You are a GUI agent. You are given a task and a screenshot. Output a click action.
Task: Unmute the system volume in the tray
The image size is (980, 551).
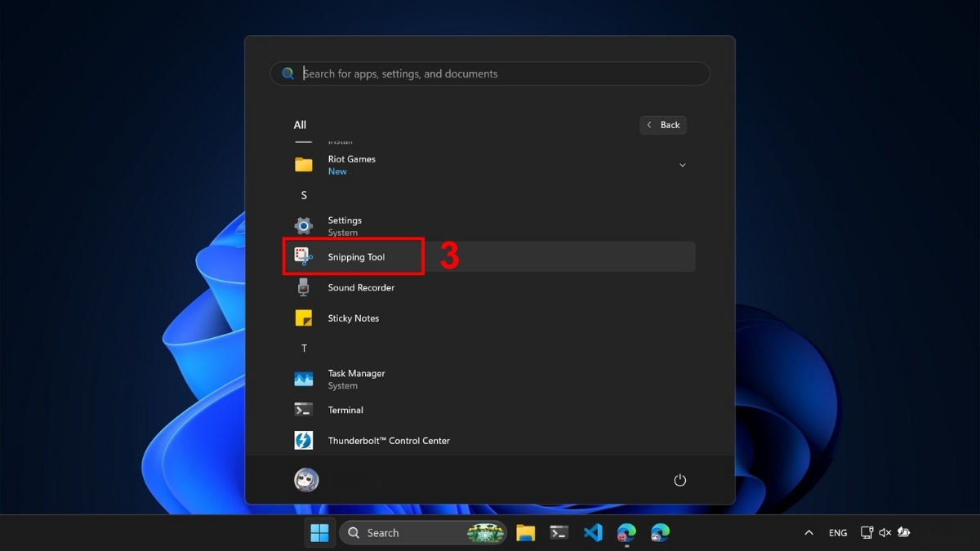[885, 532]
